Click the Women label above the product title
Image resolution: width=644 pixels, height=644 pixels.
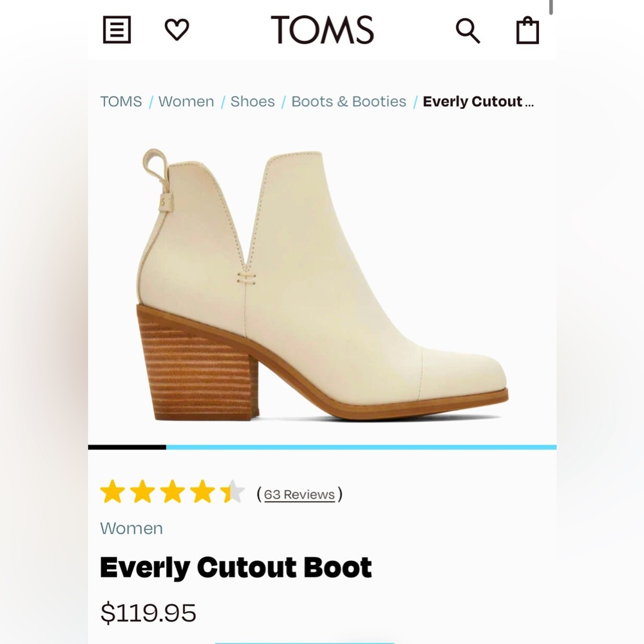pyautogui.click(x=132, y=528)
